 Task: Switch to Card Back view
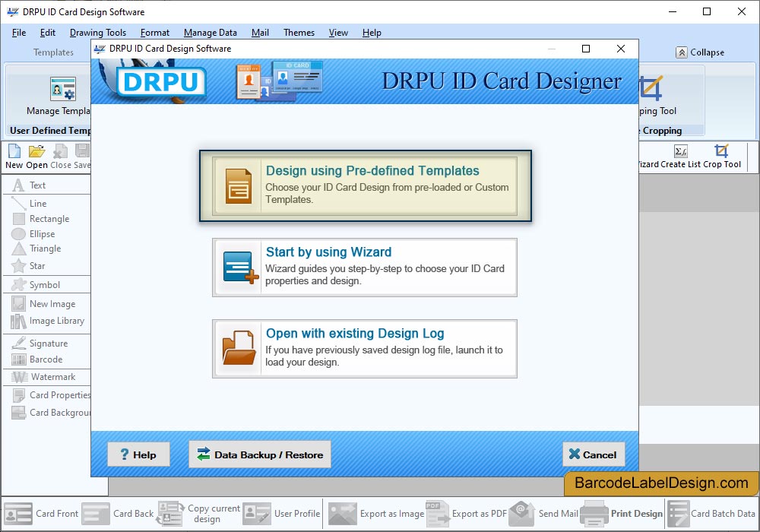118,514
